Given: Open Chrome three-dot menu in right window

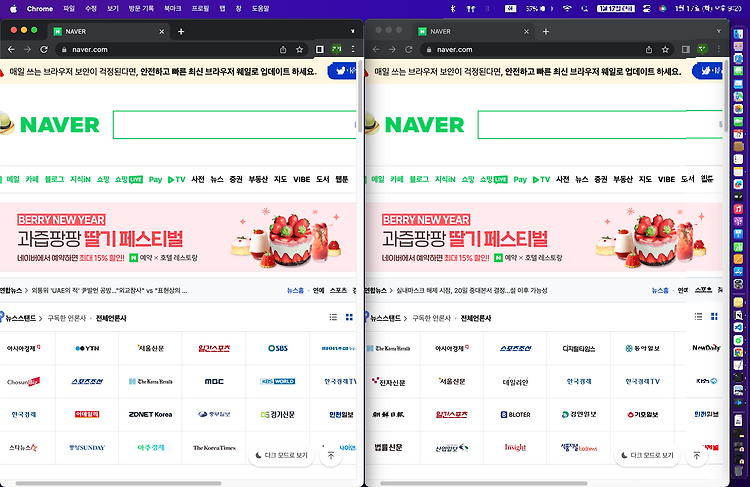Looking at the screenshot, I should (x=718, y=49).
